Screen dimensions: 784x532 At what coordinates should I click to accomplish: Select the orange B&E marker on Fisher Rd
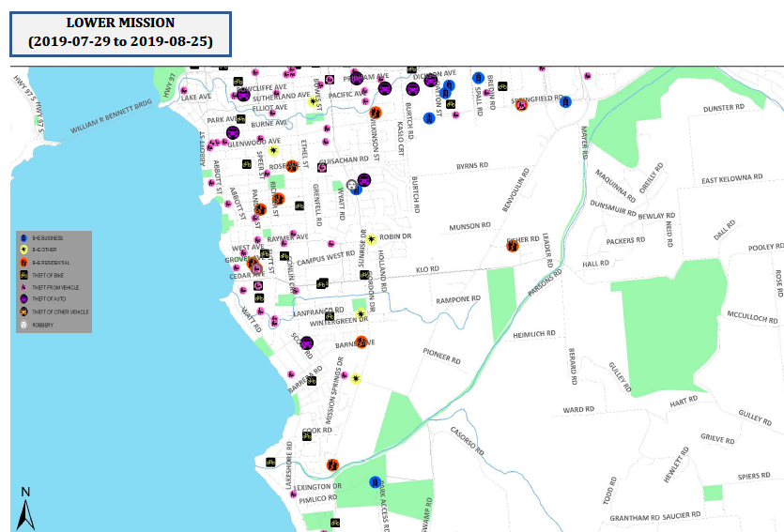514,247
